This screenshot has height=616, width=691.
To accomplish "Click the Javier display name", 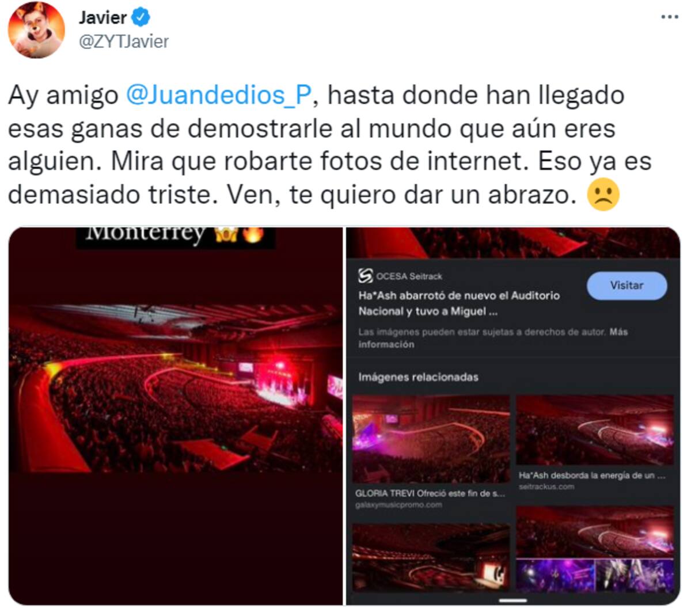I will pos(102,18).
